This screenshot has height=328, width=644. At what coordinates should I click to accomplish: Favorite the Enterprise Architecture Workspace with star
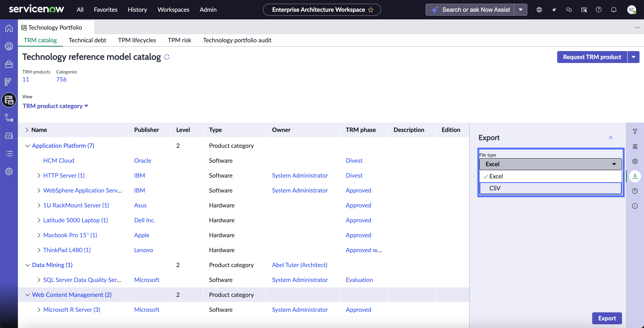point(370,10)
